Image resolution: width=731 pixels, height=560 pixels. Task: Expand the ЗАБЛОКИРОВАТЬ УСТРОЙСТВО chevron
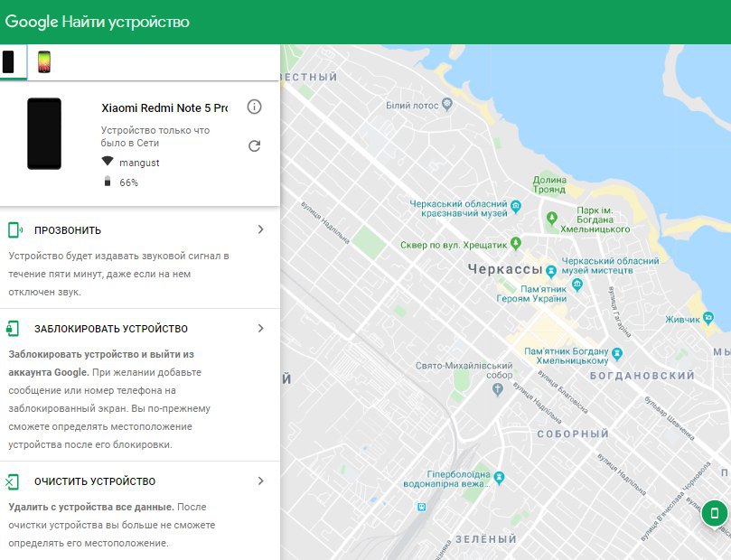[x=260, y=328]
